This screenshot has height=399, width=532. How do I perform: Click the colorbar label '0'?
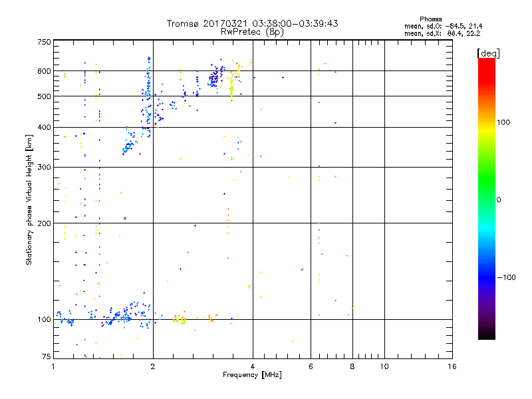coord(498,200)
